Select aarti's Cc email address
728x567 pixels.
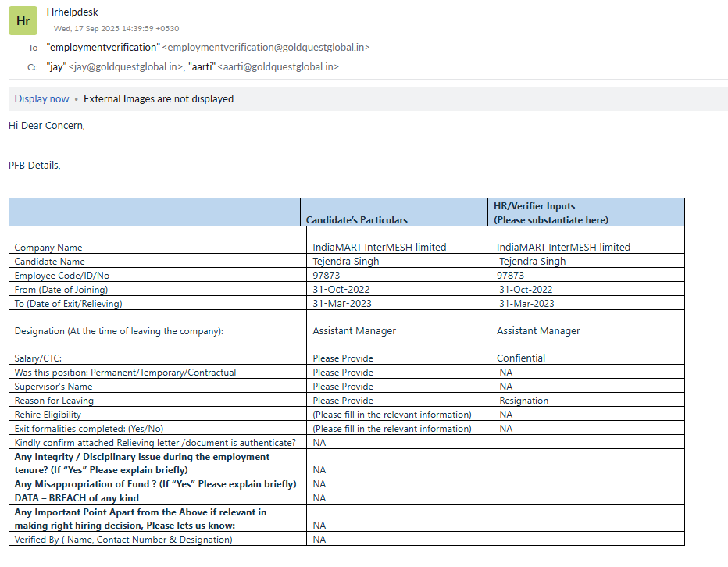[x=277, y=67]
